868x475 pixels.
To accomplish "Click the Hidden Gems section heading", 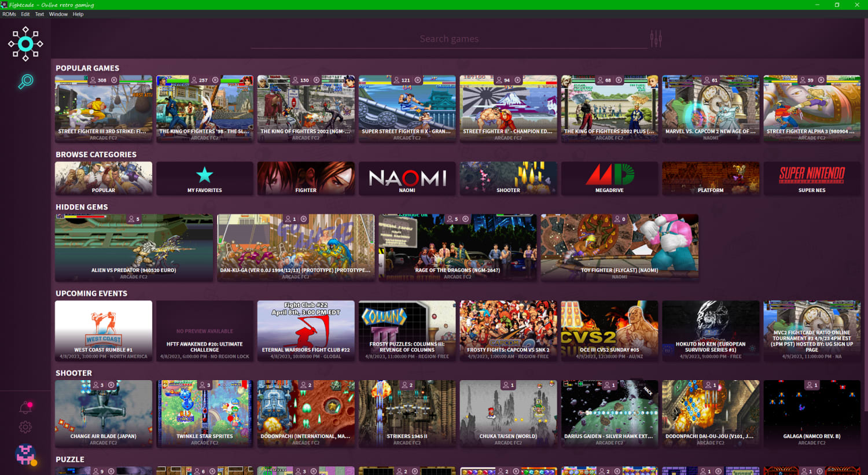I will [x=82, y=207].
